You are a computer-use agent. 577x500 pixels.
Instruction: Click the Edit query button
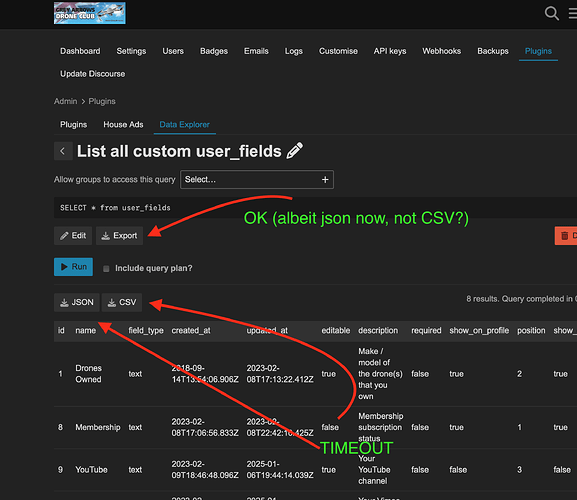pos(73,236)
